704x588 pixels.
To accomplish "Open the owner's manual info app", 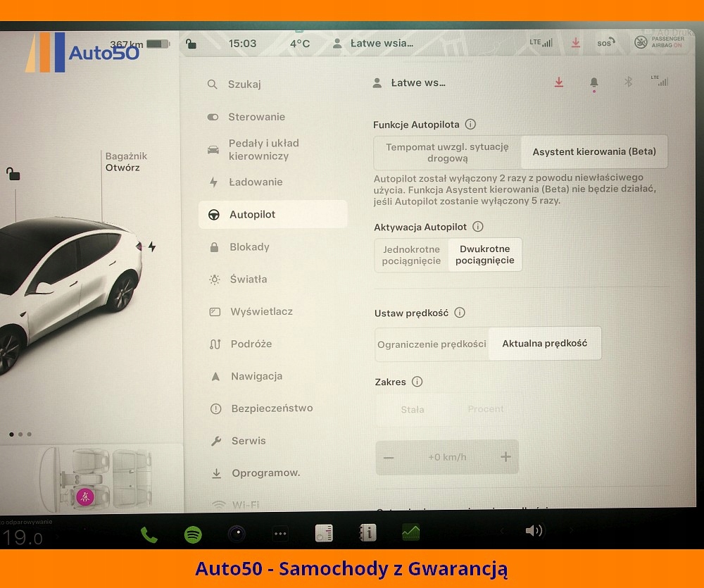I will click(367, 533).
